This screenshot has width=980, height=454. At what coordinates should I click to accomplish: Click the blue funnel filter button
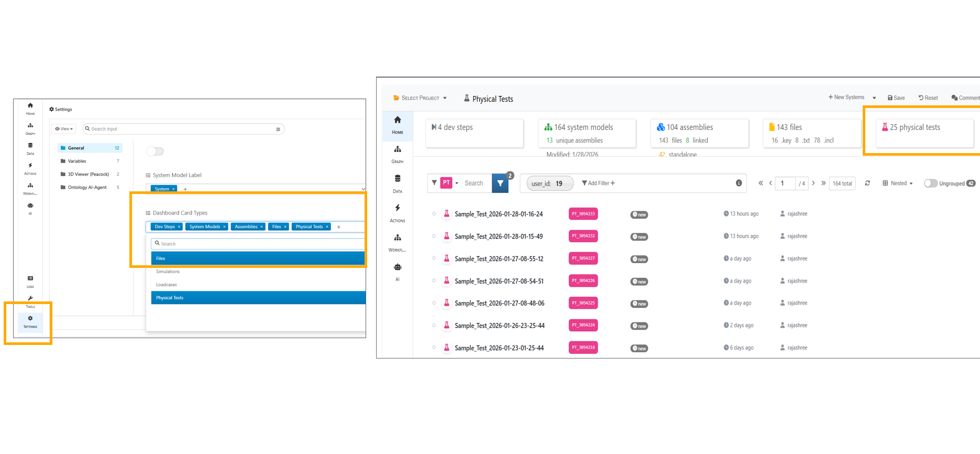coord(500,183)
